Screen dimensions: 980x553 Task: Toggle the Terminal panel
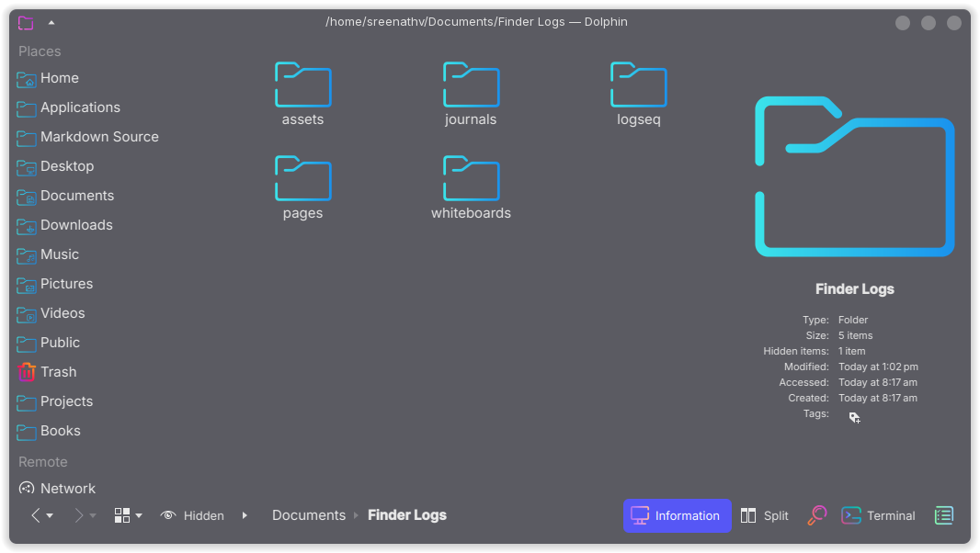[878, 515]
